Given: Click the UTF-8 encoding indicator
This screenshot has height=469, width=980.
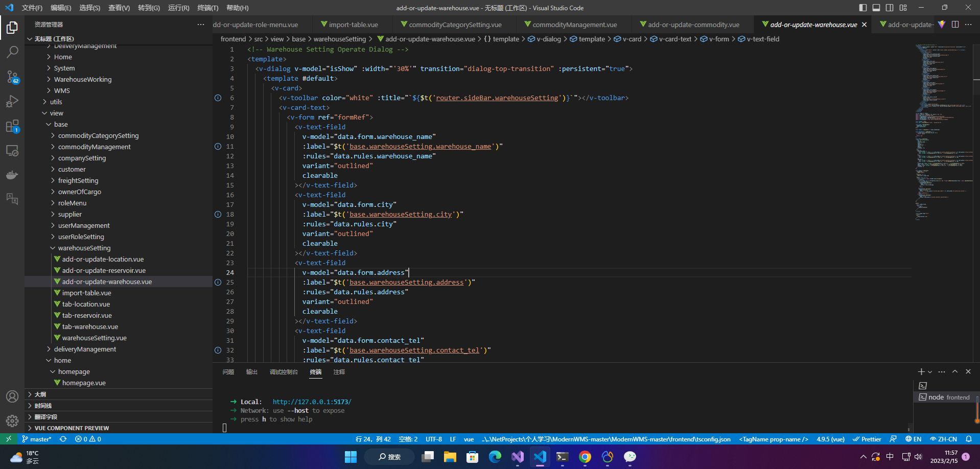Looking at the screenshot, I should coord(434,439).
